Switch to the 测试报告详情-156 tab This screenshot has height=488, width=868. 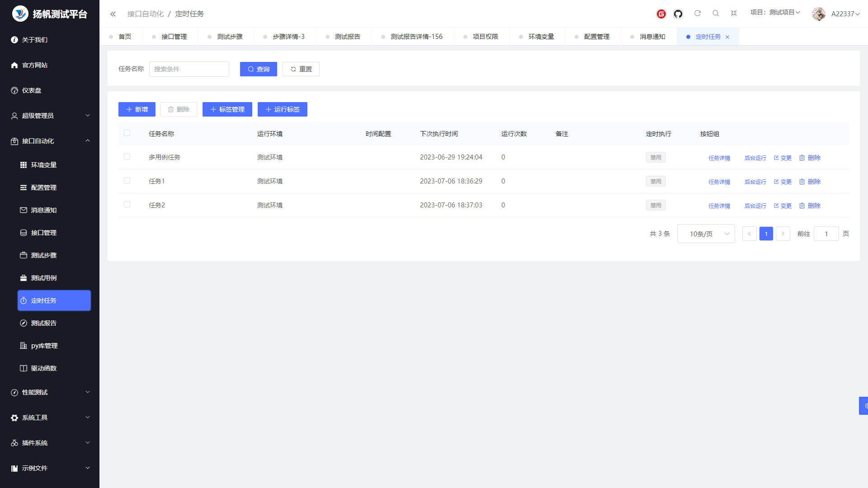tap(416, 37)
